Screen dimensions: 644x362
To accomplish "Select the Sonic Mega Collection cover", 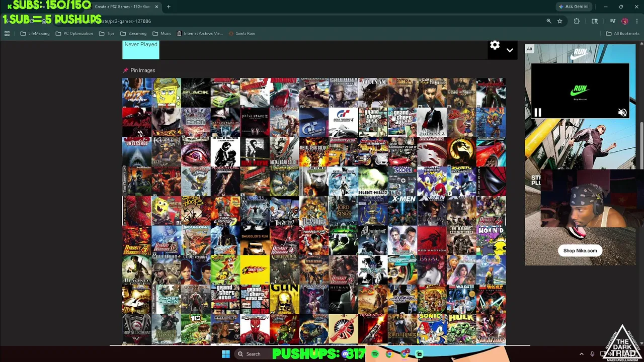I will click(x=432, y=329).
